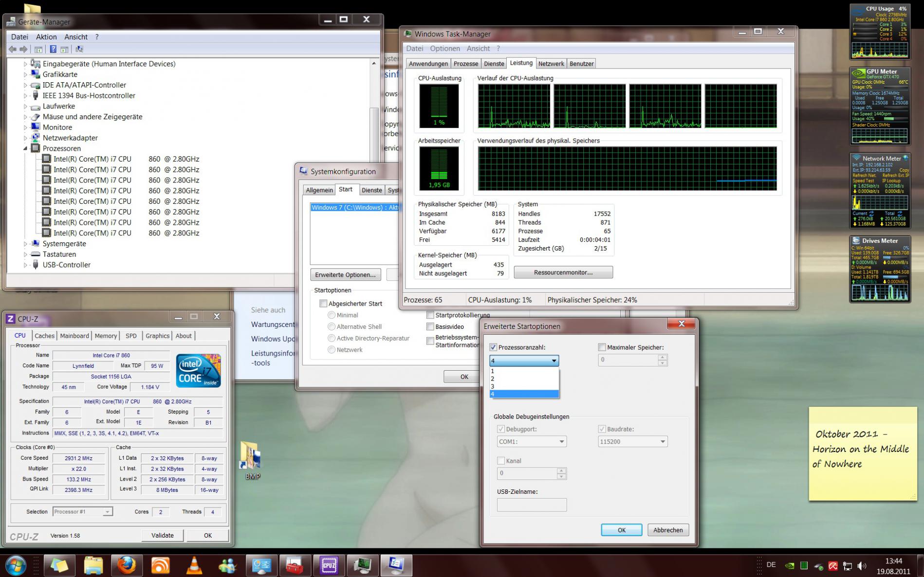Switch to the Prozesse tab in Task-Manager
The height and width of the screenshot is (577, 924).
point(466,64)
